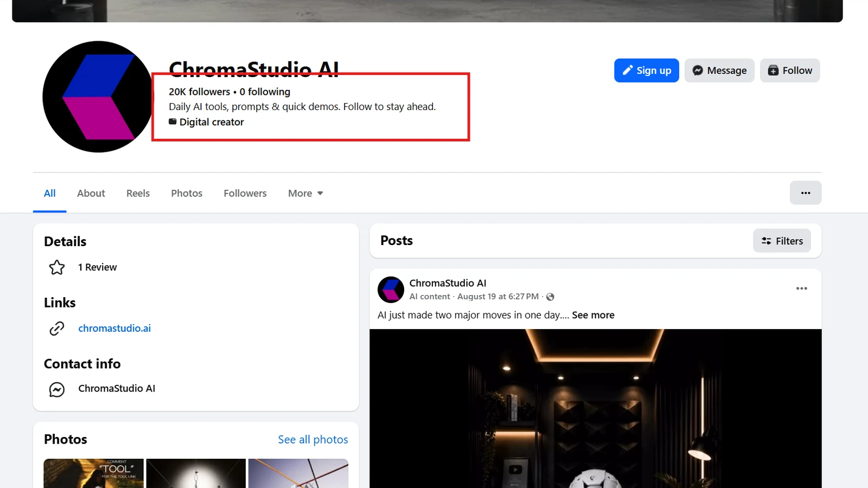Click the cover photo banner

click(427, 11)
